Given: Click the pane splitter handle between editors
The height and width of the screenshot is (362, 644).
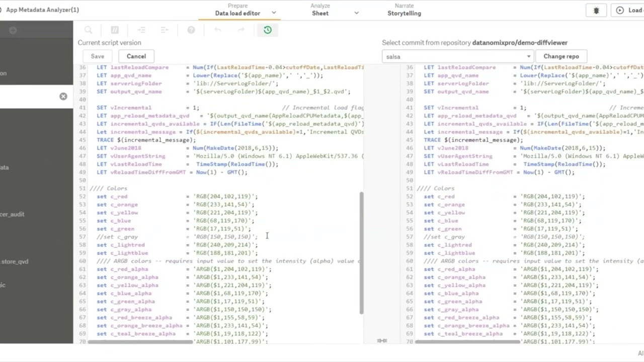Looking at the screenshot, I should pyautogui.click(x=382, y=341).
